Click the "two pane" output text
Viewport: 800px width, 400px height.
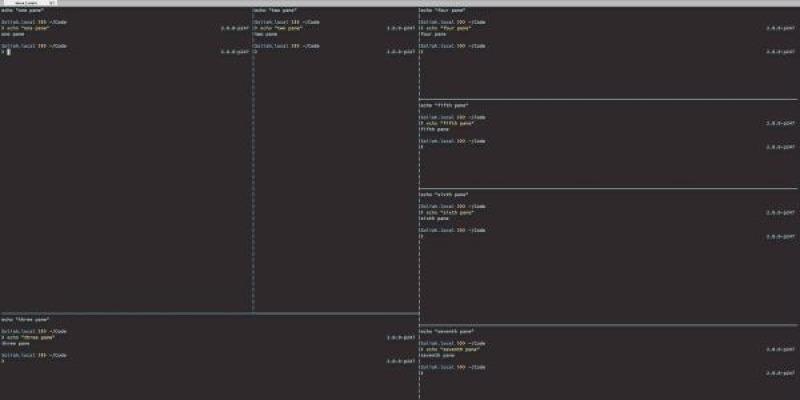click(x=266, y=33)
